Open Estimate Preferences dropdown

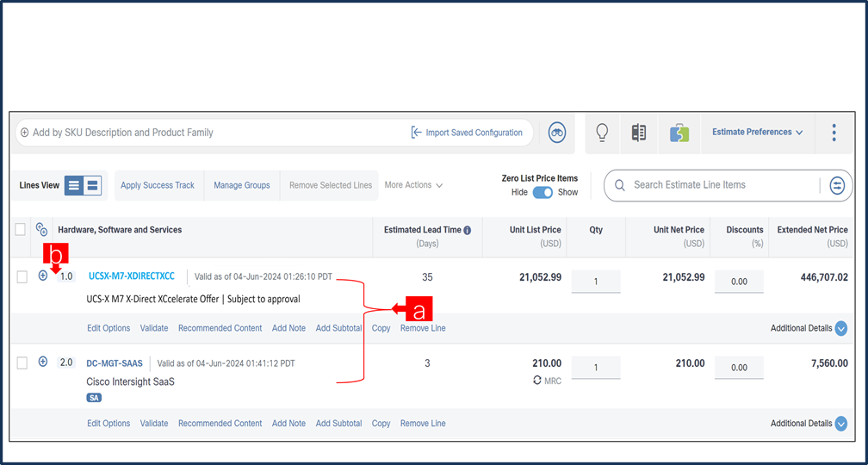[x=757, y=133]
